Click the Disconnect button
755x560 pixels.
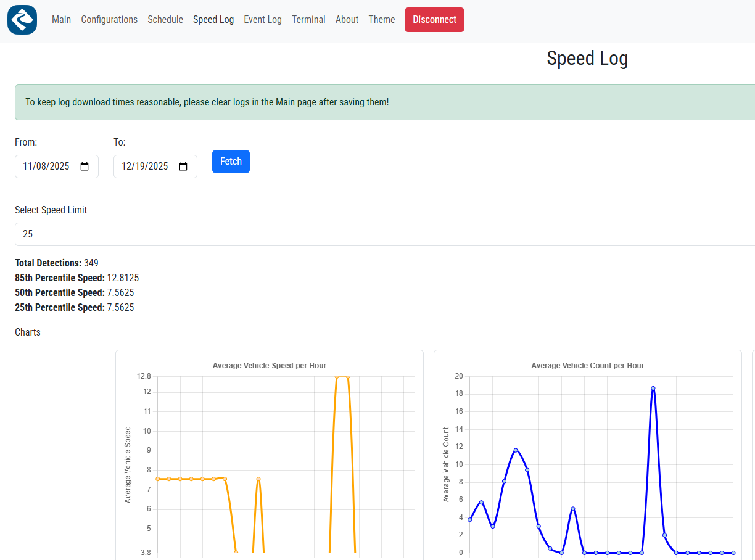(x=434, y=19)
